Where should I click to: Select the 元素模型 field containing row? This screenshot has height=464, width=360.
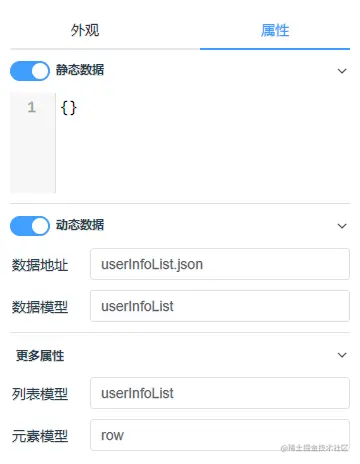220,435
